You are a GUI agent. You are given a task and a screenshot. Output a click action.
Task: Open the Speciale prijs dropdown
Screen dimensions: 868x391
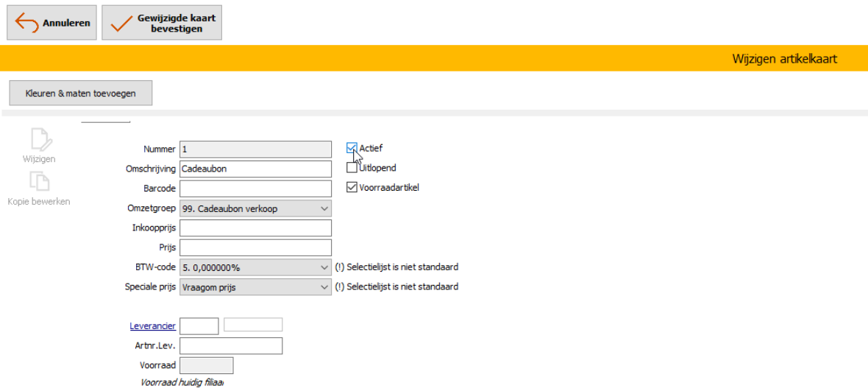[255, 287]
